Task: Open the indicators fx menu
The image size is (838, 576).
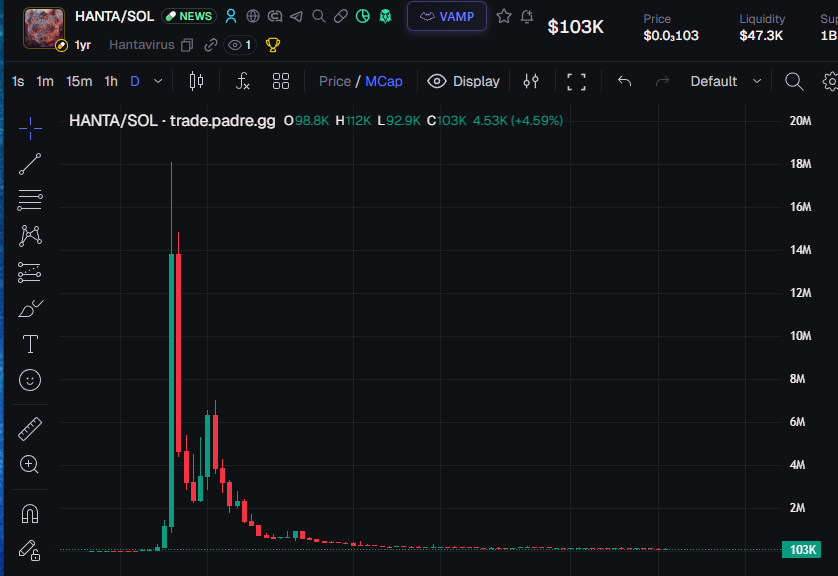Action: 243,81
